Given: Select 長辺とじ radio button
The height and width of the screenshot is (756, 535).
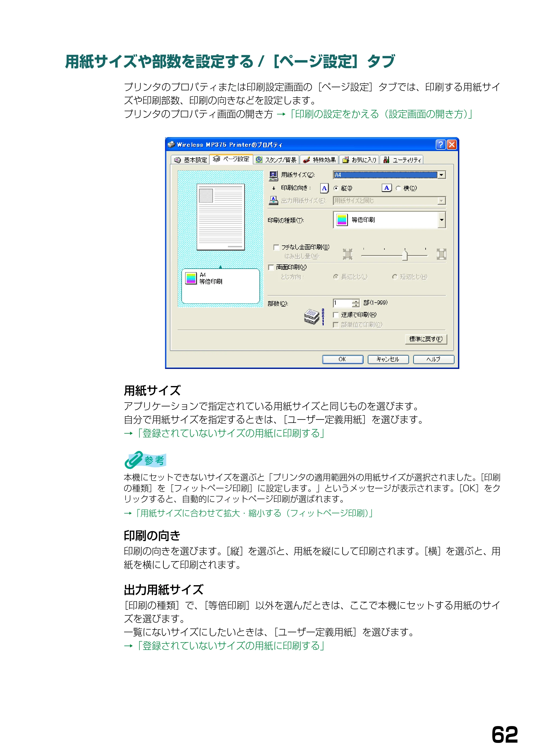Looking at the screenshot, I should [x=336, y=277].
